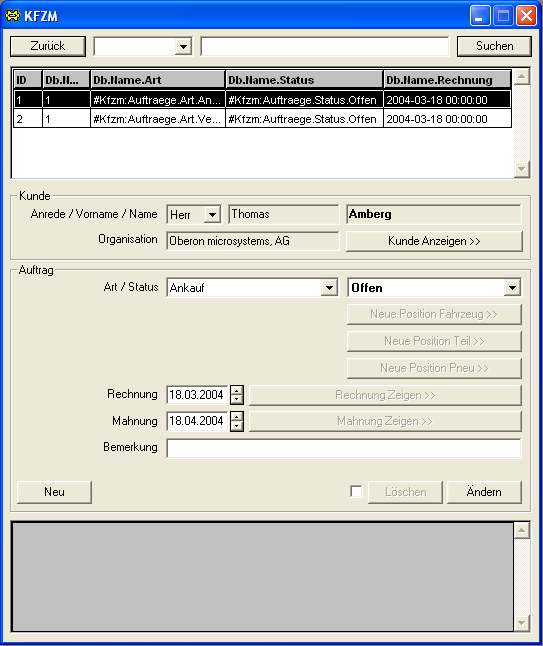Click the table scrollbar down arrow
Image resolution: width=543 pixels, height=646 pixels.
522,169
